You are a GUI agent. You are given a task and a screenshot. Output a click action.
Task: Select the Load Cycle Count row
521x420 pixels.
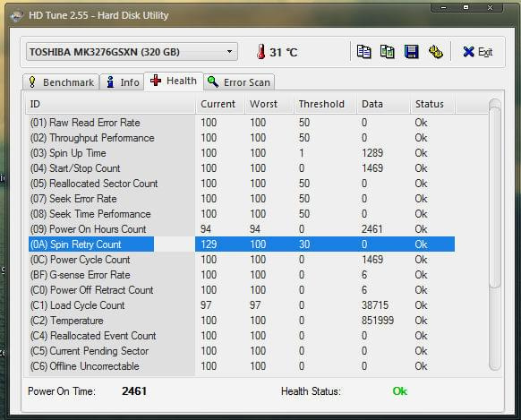pos(242,305)
